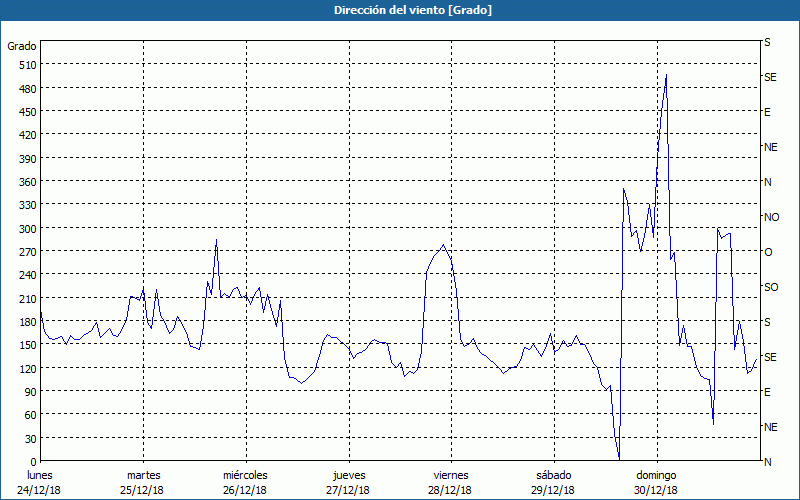Select the date 24/12/18

39,490
